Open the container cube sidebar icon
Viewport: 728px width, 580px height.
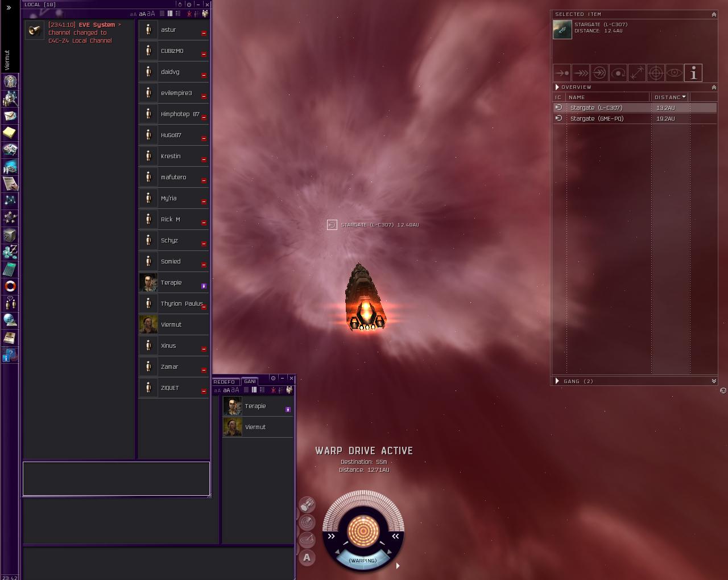click(10, 235)
